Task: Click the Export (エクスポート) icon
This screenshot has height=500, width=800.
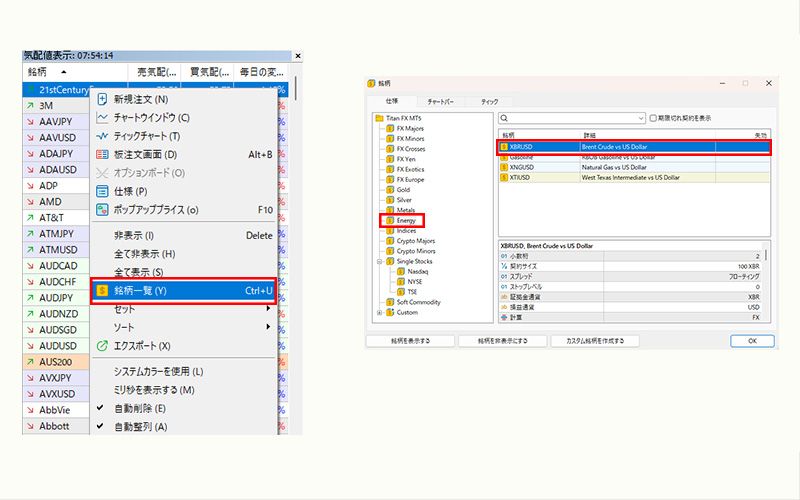Action: pyautogui.click(x=102, y=346)
